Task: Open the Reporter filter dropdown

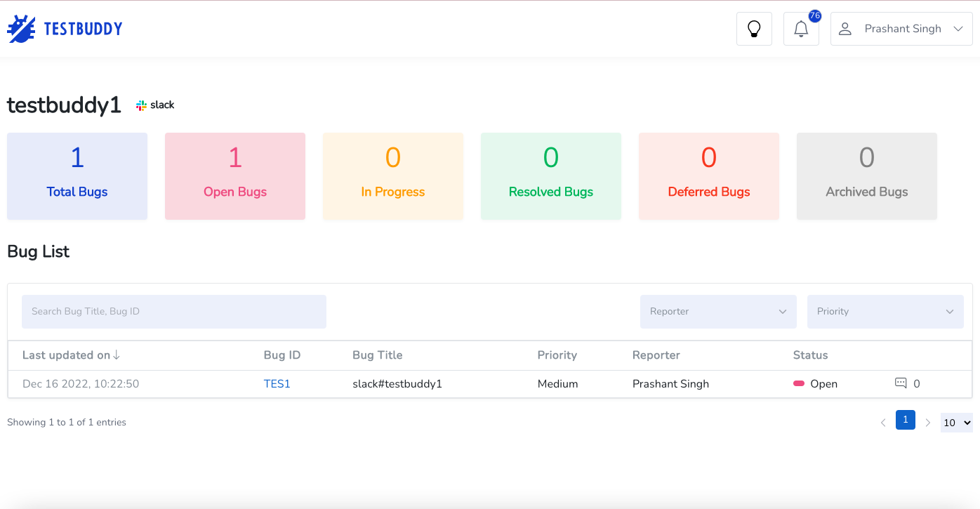Action: (x=717, y=311)
